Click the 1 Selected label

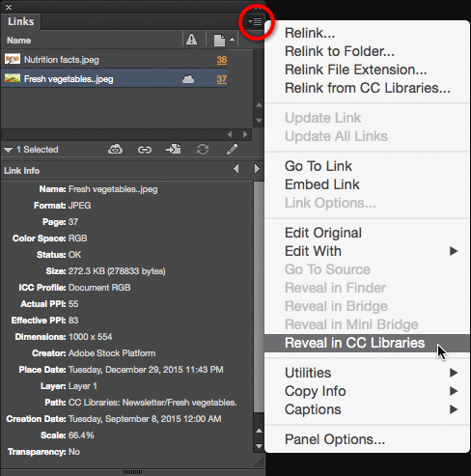pos(38,150)
